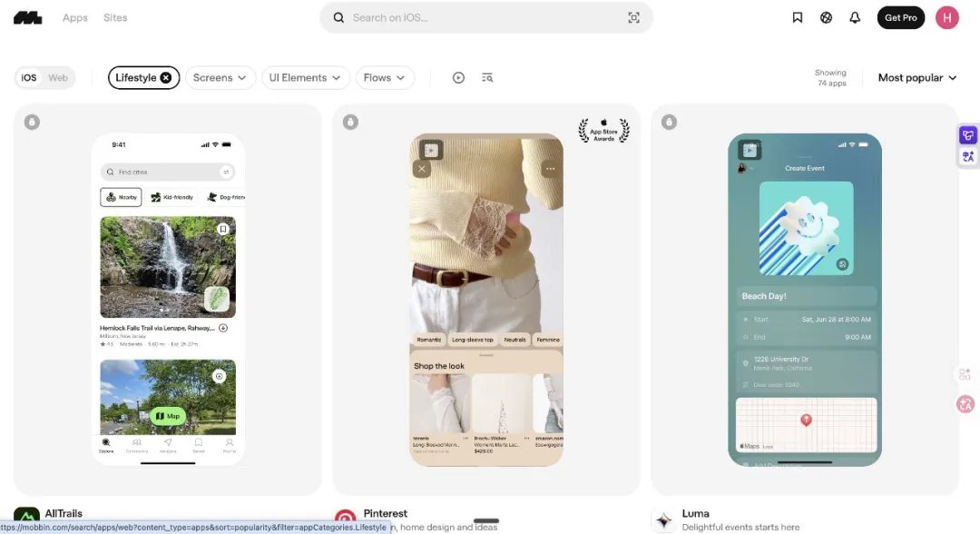Remove the Lifestyle filter chip
The width and height of the screenshot is (980, 534).
point(166,77)
